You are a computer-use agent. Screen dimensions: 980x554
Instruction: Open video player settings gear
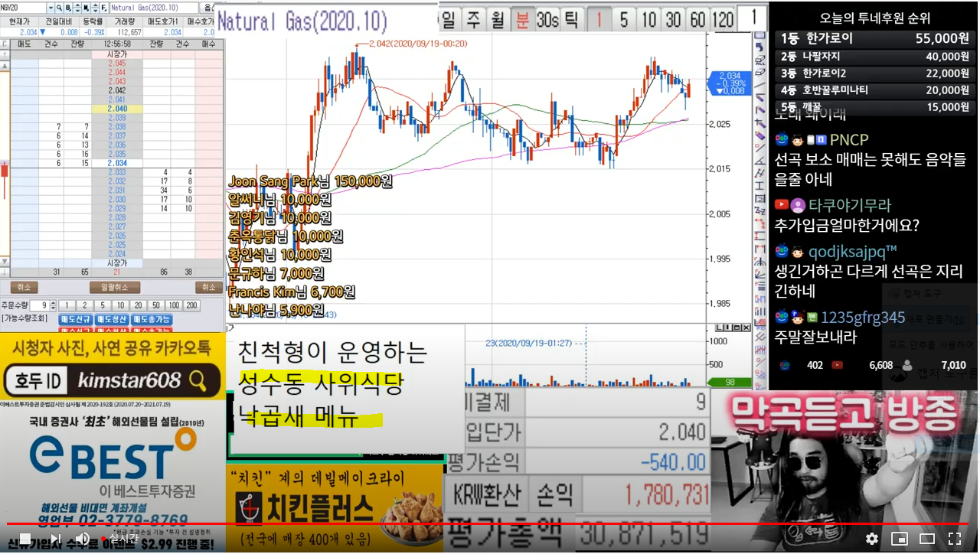click(x=872, y=538)
